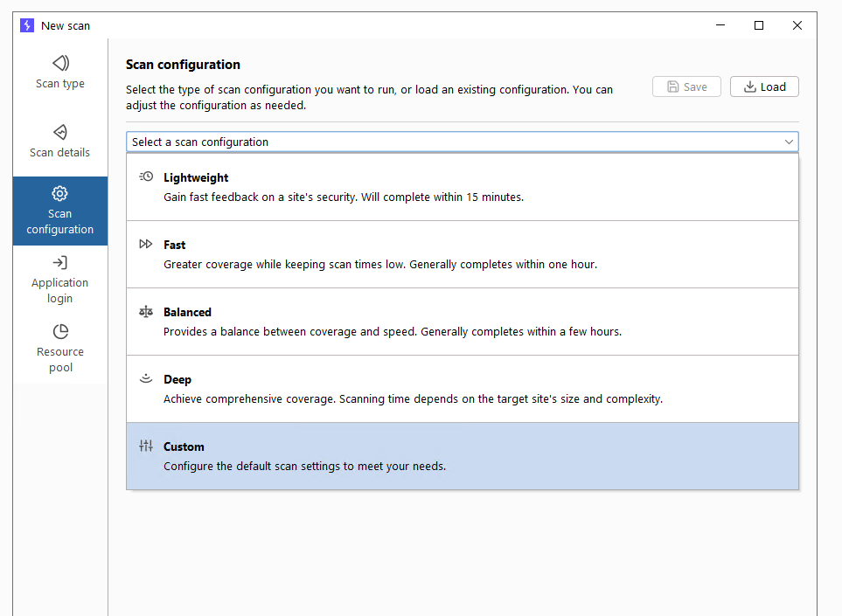
Task: Click the Burp lightning logo in title bar
Action: [x=27, y=25]
